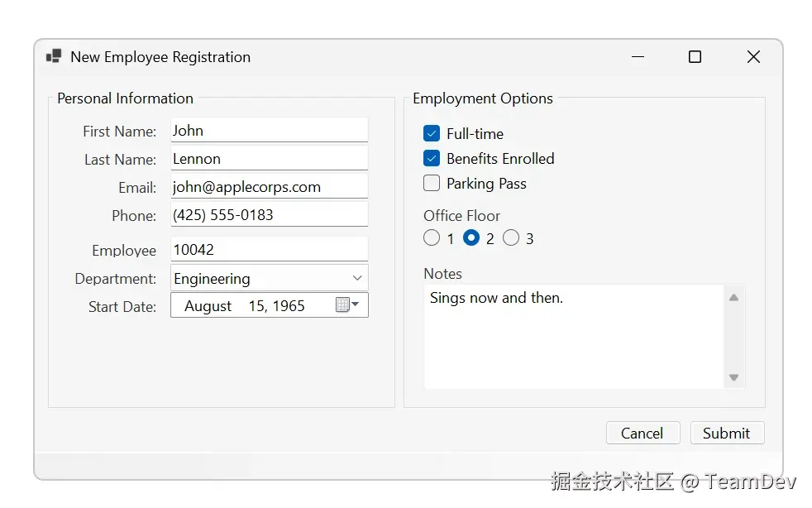This screenshot has height=508, width=812.
Task: Expand the Department dropdown
Action: (x=357, y=278)
